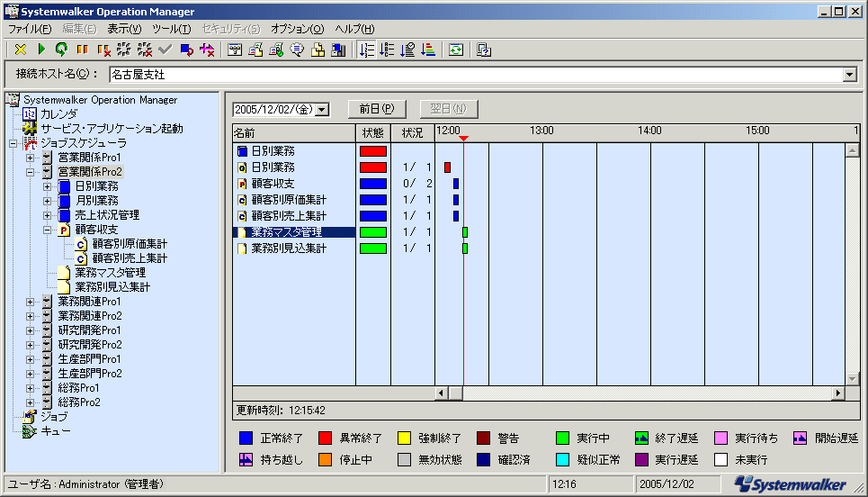
Task: Select 顧客別原価集計 in the tree
Action: point(130,244)
